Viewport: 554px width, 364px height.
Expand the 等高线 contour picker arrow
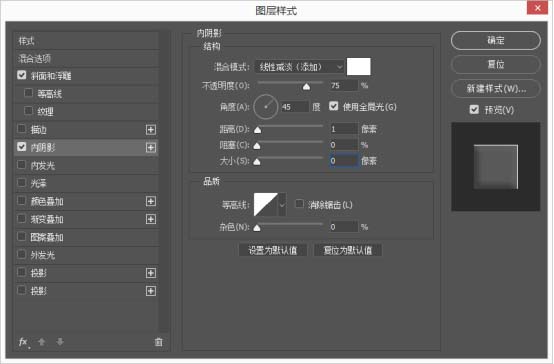(x=282, y=204)
